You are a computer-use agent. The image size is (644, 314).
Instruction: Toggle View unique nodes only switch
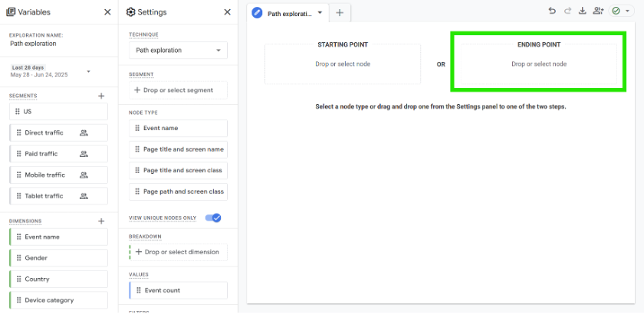tap(213, 218)
